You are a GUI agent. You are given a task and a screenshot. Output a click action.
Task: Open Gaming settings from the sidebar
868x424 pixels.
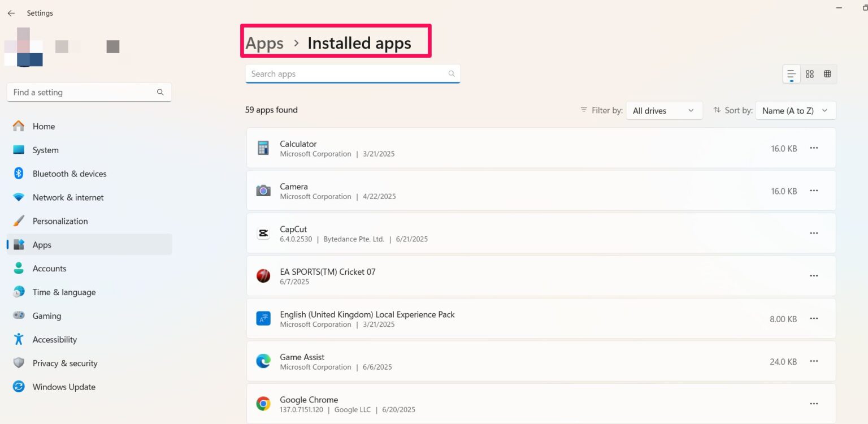coord(47,315)
